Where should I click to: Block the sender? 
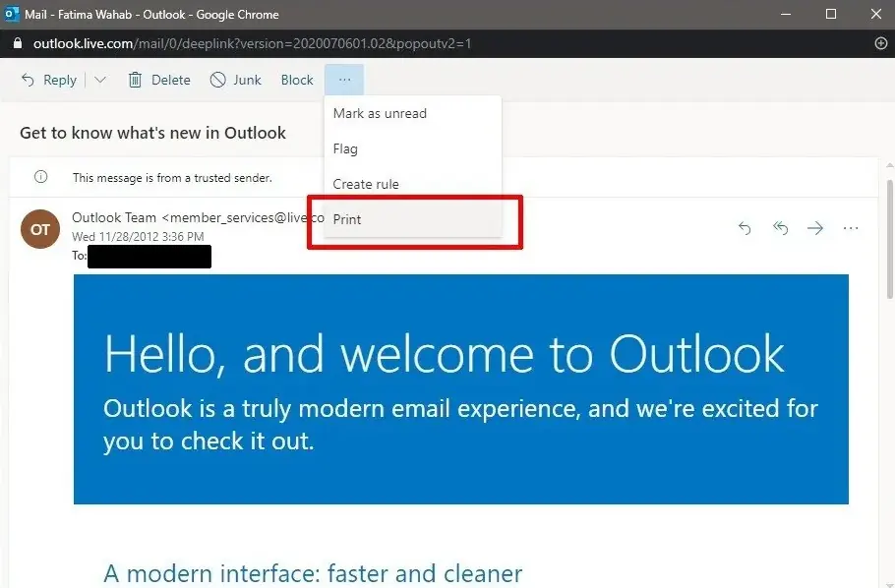coord(297,80)
